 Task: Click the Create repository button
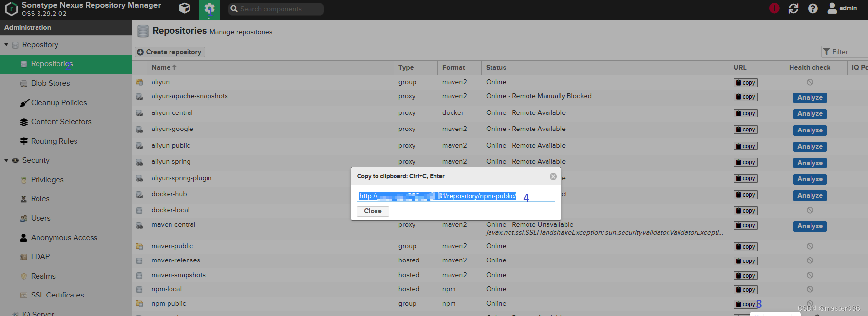170,52
